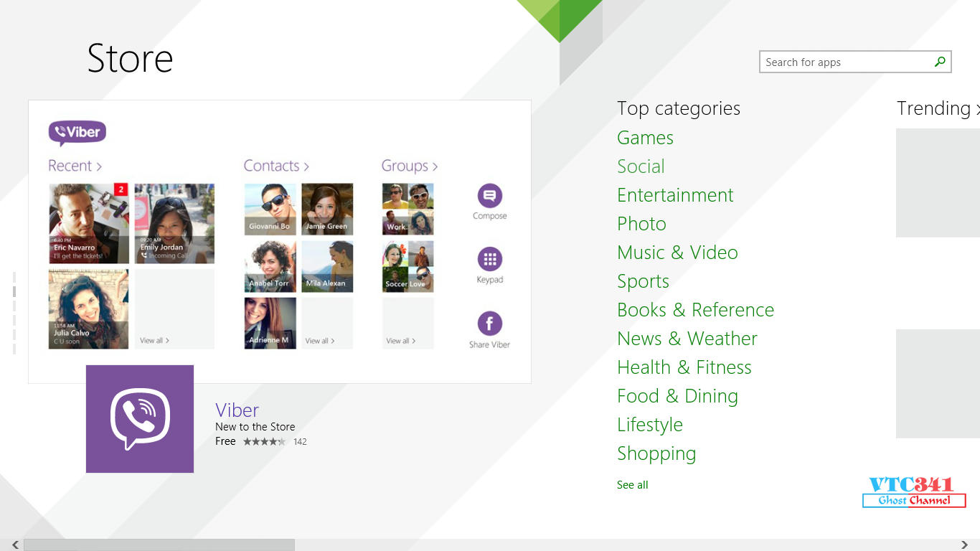Open the Shopping category
Image resolution: width=980 pixels, height=551 pixels.
(656, 453)
